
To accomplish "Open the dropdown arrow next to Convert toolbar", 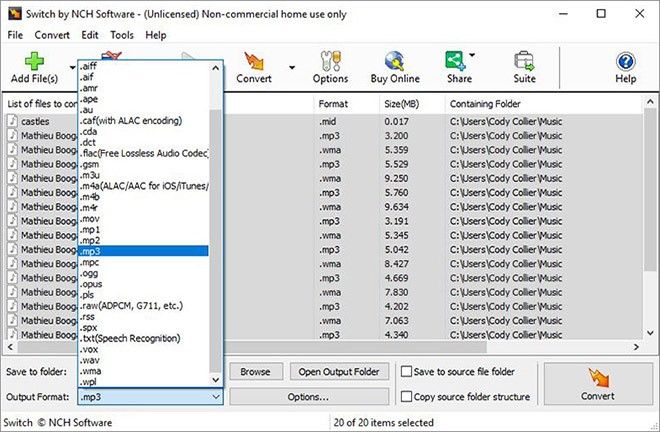I will coord(292,68).
